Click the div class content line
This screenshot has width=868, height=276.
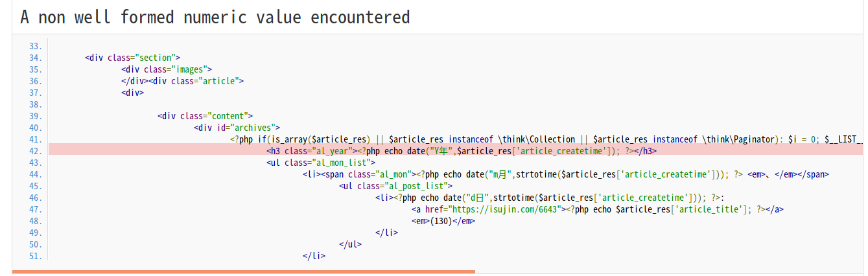tap(205, 116)
